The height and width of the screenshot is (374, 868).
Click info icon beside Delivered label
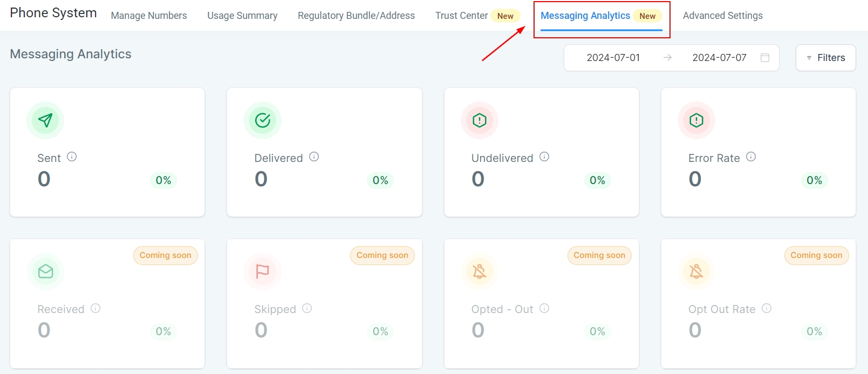[314, 157]
